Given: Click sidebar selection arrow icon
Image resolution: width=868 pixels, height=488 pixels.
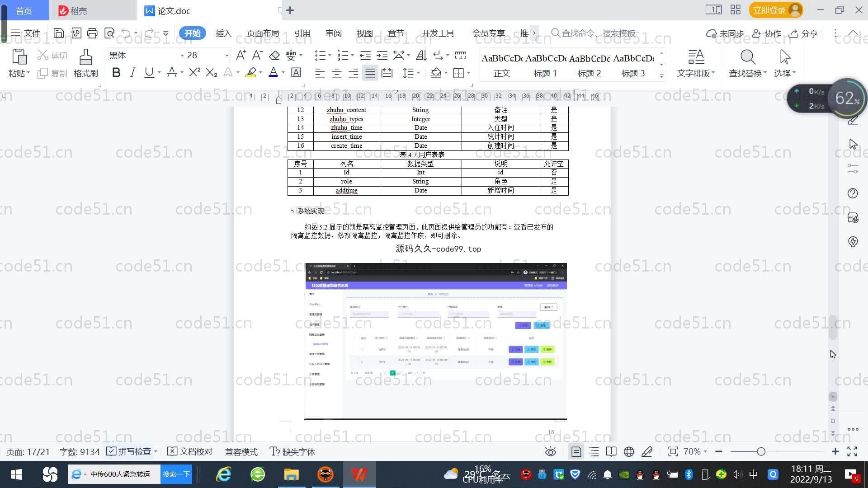Looking at the screenshot, I should click(853, 144).
